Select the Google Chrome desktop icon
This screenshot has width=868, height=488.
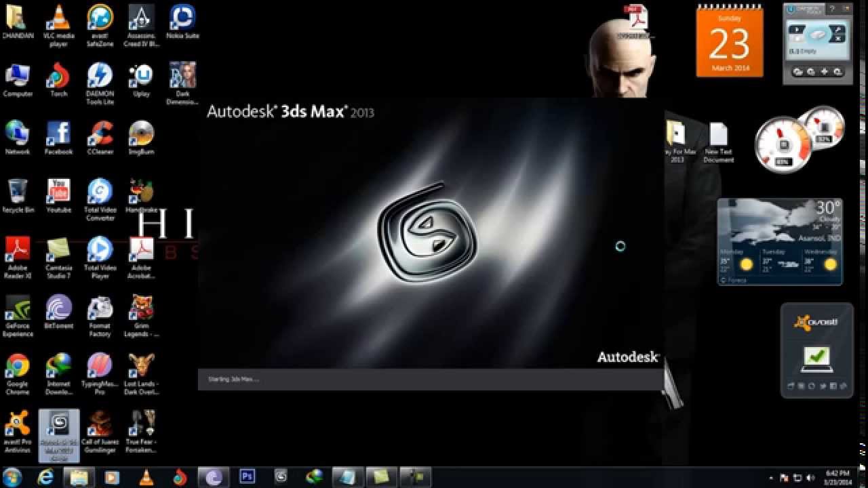coord(18,373)
